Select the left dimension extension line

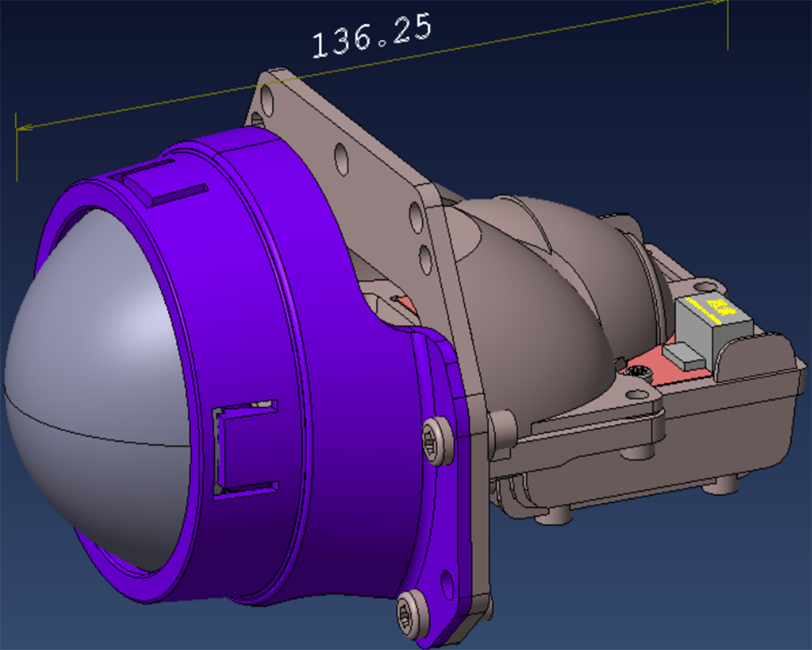coord(18,154)
